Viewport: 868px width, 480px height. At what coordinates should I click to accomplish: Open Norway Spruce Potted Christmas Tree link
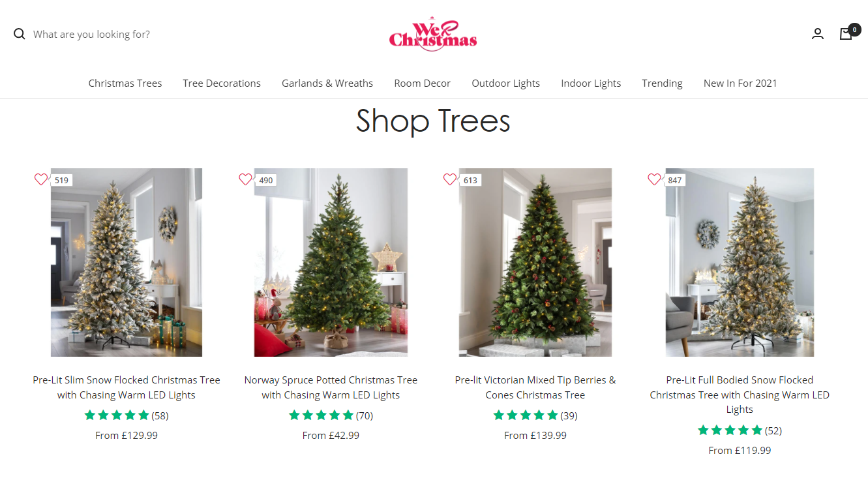coord(331,387)
